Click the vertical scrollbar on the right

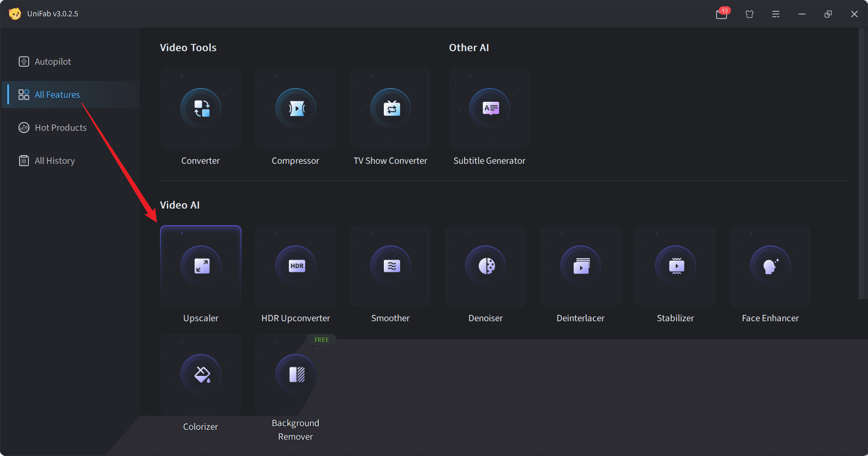[x=862, y=163]
